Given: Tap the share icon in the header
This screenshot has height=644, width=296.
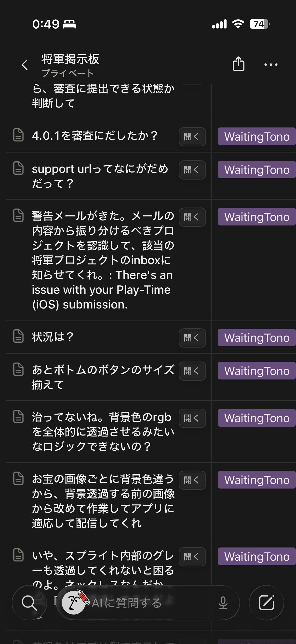Looking at the screenshot, I should (238, 64).
